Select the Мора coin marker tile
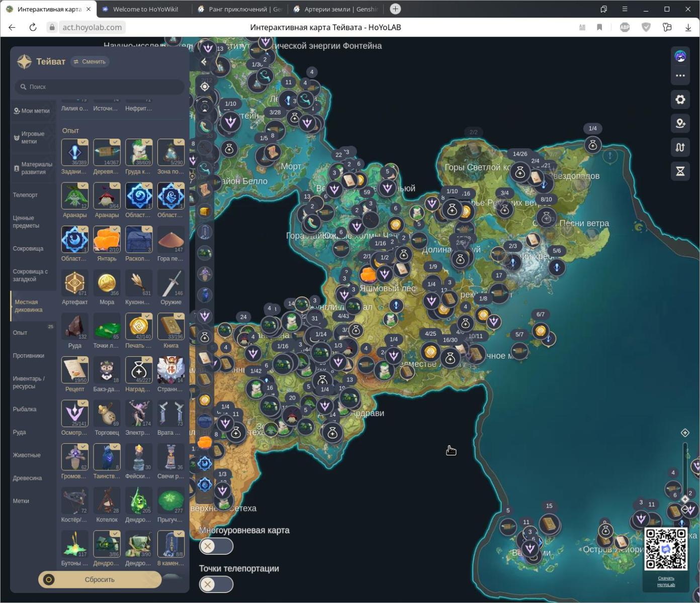The width and height of the screenshot is (700, 603). [107, 283]
